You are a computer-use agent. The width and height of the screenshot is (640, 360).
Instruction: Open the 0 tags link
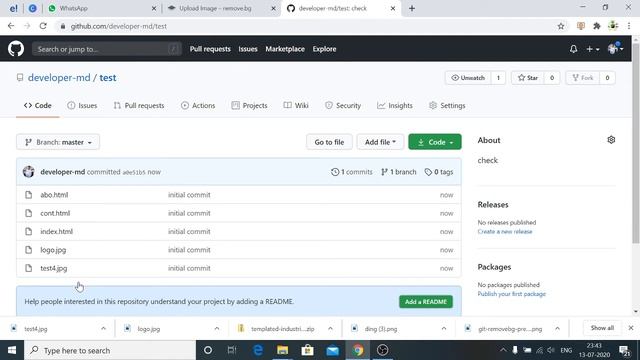pyautogui.click(x=439, y=172)
